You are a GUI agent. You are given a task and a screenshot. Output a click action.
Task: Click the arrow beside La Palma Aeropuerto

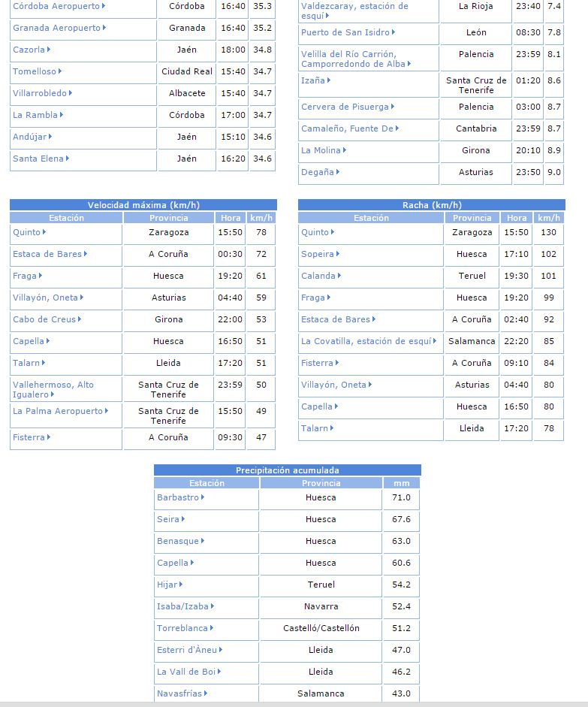[x=107, y=411]
